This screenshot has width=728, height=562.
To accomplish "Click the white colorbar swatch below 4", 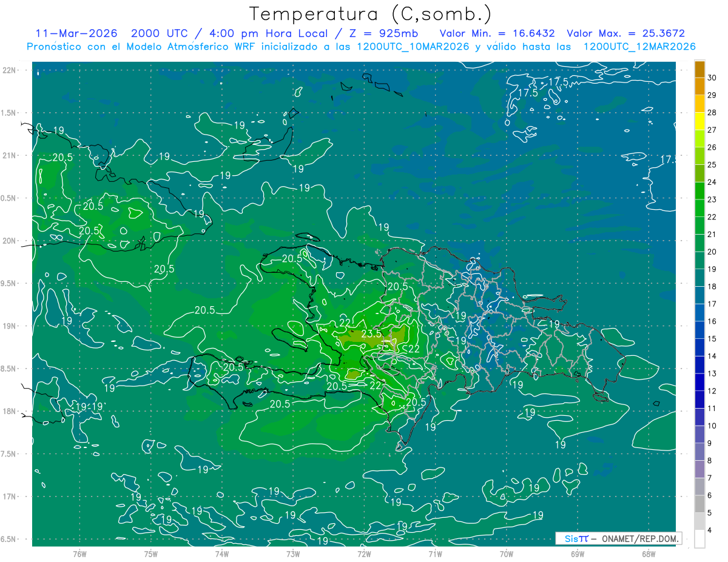I will (699, 539).
